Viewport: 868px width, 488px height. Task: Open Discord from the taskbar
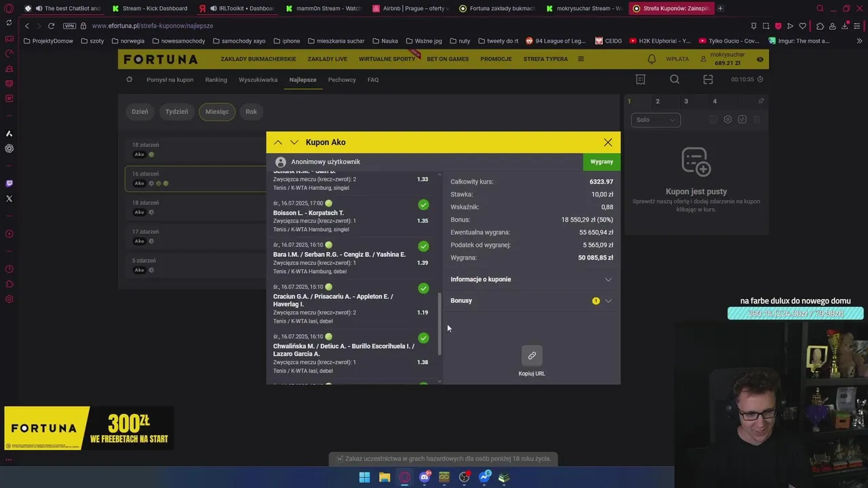pyautogui.click(x=425, y=477)
